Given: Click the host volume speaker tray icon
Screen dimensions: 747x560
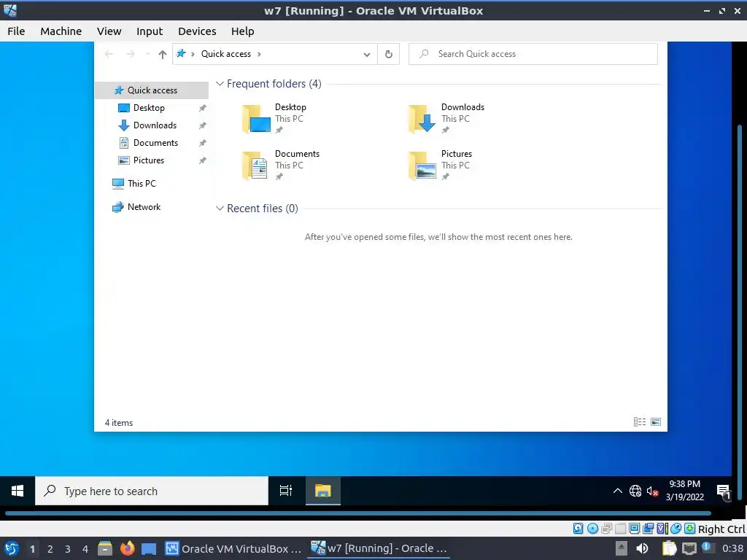Looking at the screenshot, I should coord(642,548).
